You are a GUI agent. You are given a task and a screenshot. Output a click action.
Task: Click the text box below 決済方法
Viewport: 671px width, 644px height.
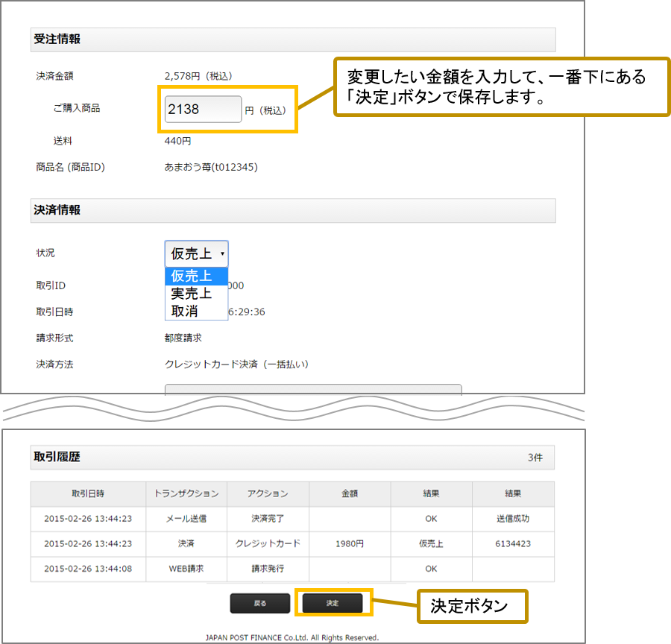tap(312, 388)
